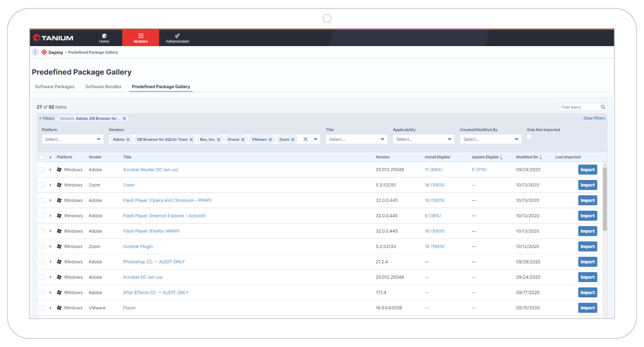This screenshot has width=644, height=347.
Task: Open the After Effects CC -- AUDIT ONLY link
Action: (x=156, y=292)
